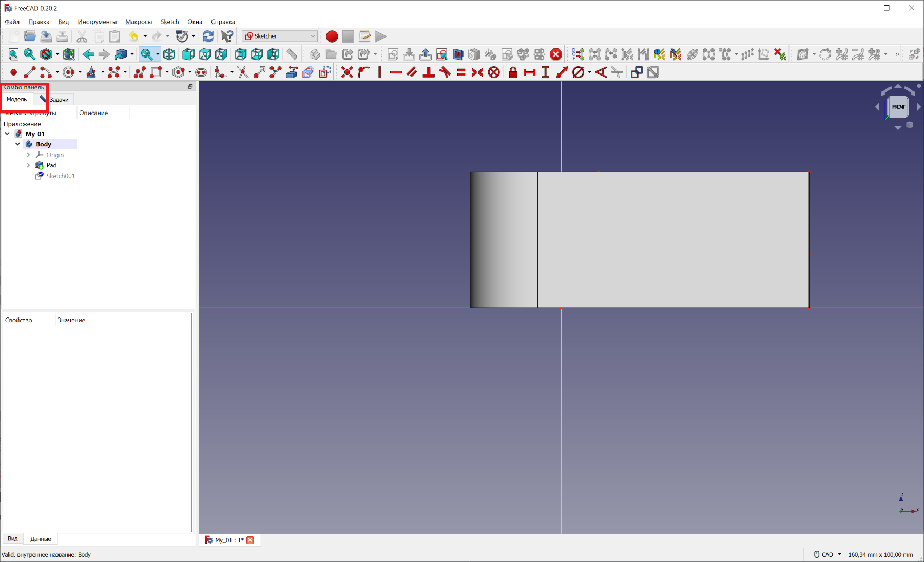Open the Правка menu
Image resolution: width=924 pixels, height=562 pixels.
tap(39, 22)
